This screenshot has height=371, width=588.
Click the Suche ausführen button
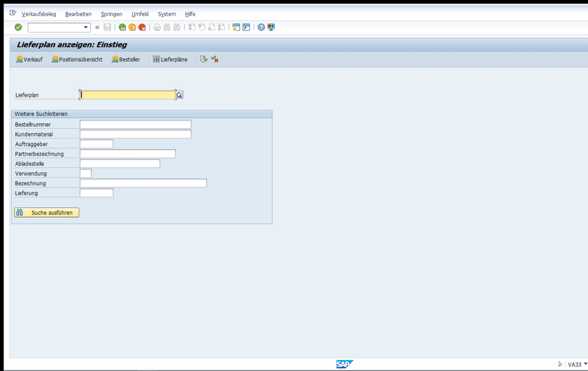click(47, 212)
